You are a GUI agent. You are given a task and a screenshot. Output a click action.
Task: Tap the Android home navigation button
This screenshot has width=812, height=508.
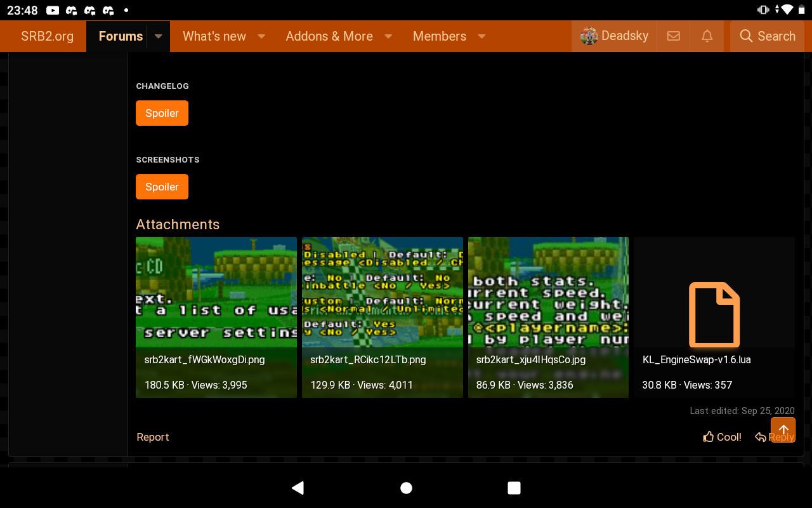coord(406,488)
